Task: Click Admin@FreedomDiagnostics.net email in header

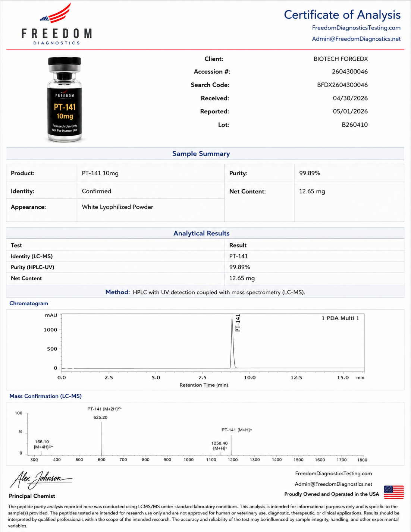Action: click(x=356, y=39)
